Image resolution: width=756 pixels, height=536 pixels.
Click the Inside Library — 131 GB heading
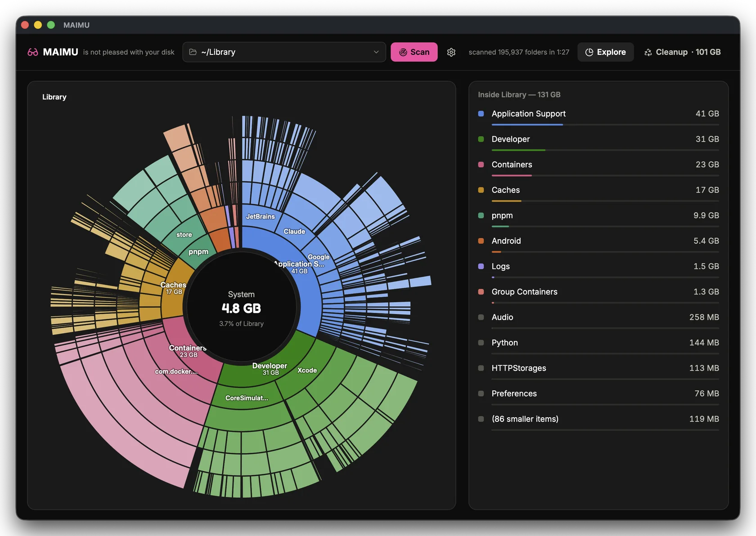coord(519,95)
